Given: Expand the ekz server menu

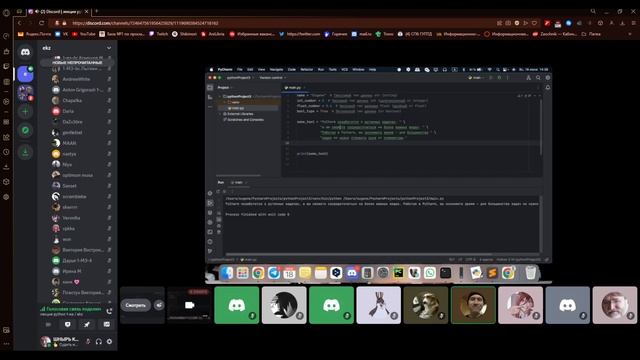Looking at the screenshot, I should 77,48.
